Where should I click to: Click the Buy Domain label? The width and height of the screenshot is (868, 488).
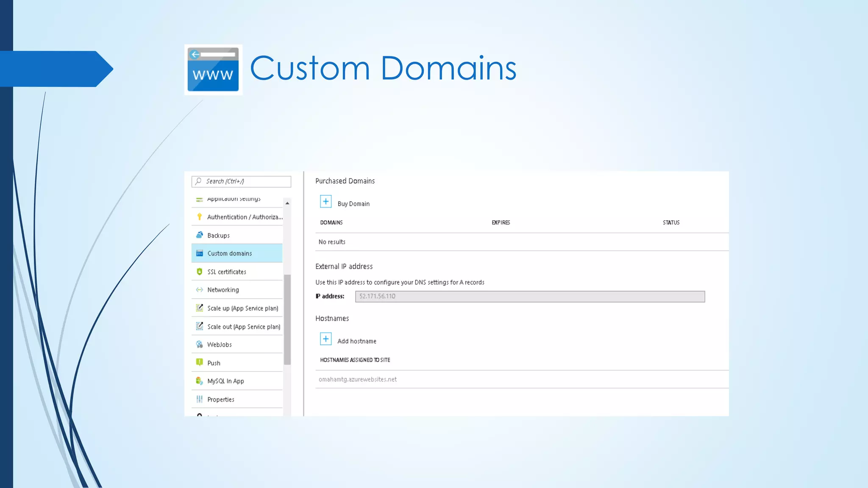coord(353,204)
